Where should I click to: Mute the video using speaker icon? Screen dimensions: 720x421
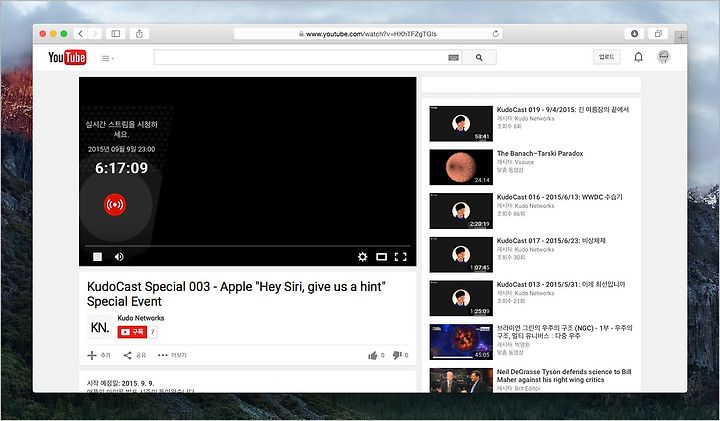point(119,257)
